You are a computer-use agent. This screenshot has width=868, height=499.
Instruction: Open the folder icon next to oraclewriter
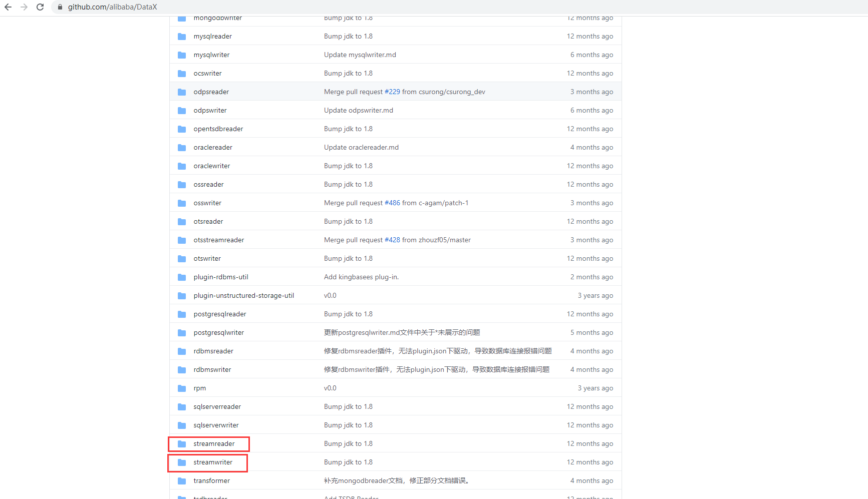[182, 166]
